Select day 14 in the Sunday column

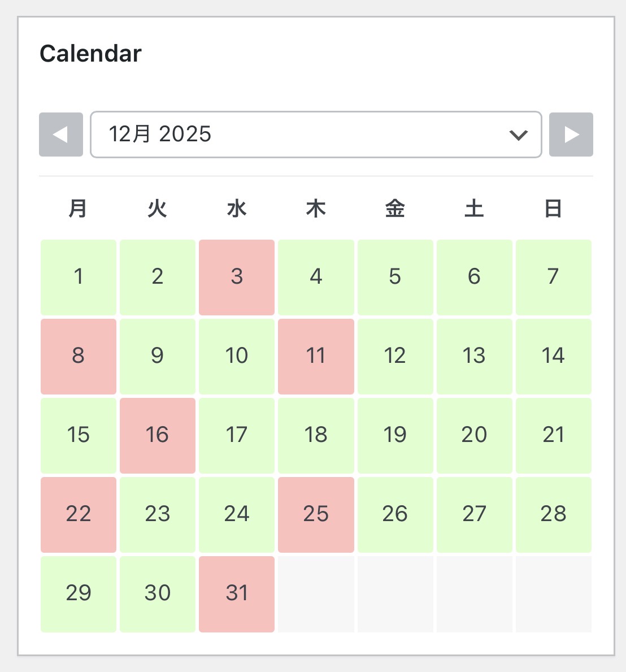(553, 356)
